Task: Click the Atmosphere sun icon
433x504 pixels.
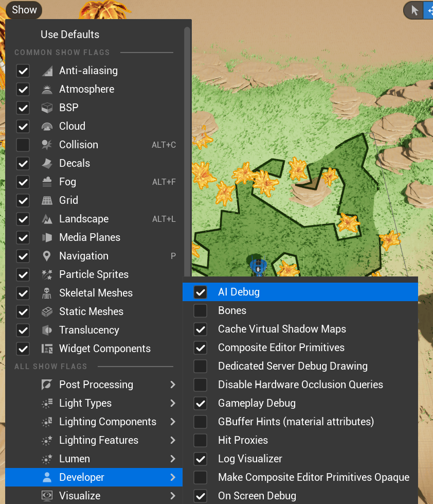Action: [x=47, y=90]
